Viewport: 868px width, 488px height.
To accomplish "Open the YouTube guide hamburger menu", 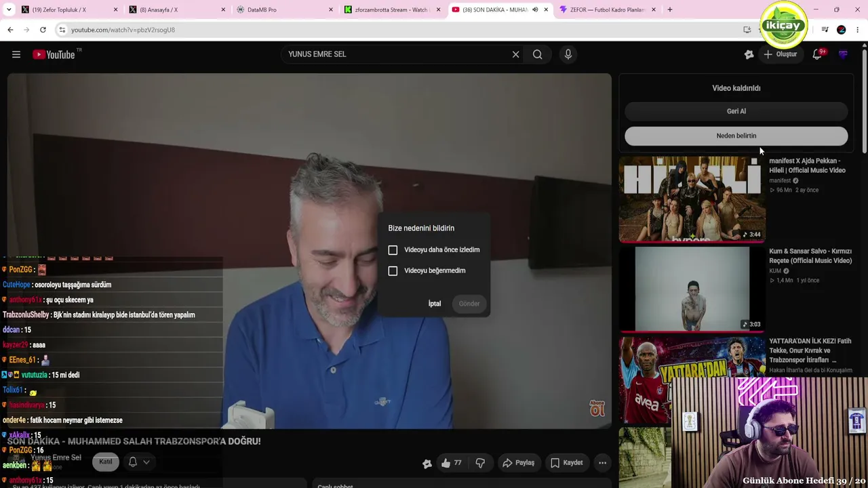I will click(x=16, y=54).
